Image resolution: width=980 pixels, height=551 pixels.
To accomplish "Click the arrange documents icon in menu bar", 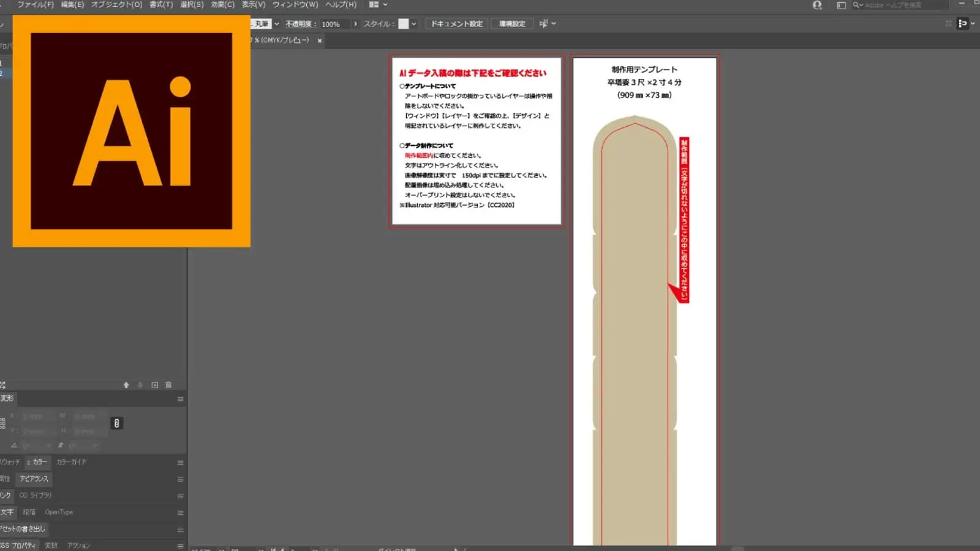I will 374,4.
